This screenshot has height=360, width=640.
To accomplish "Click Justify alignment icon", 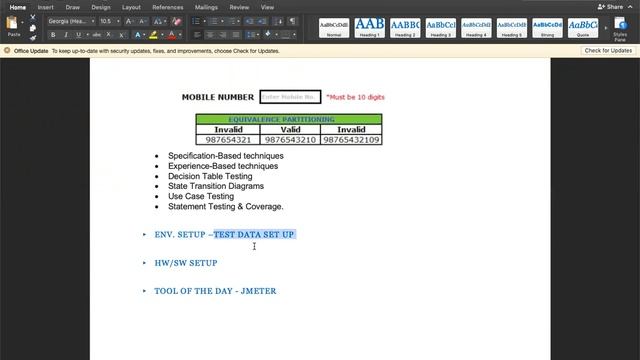I will (x=236, y=35).
